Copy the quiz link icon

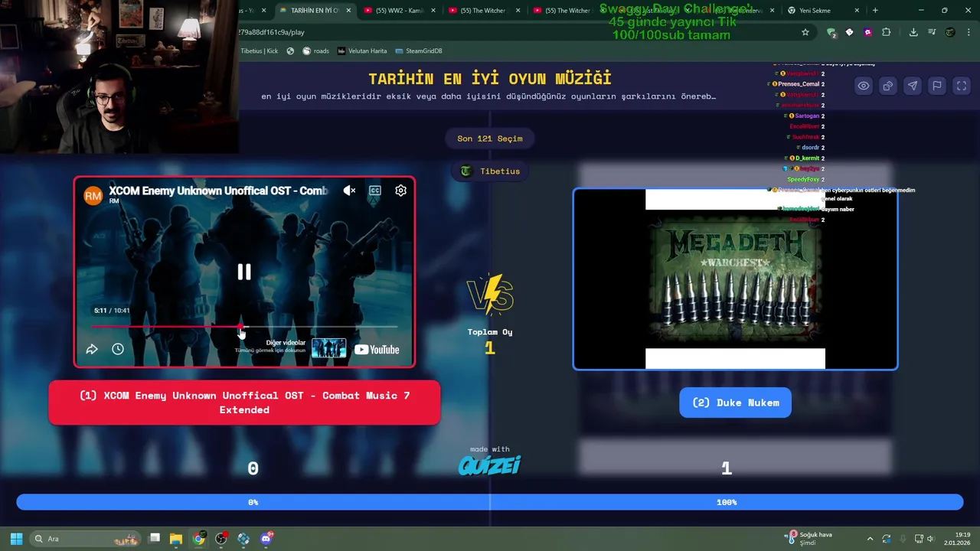888,86
